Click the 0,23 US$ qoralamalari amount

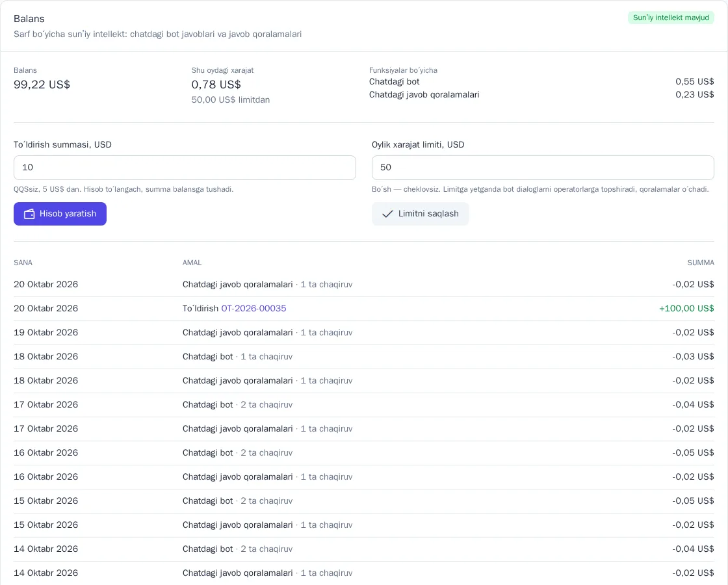[x=695, y=95]
